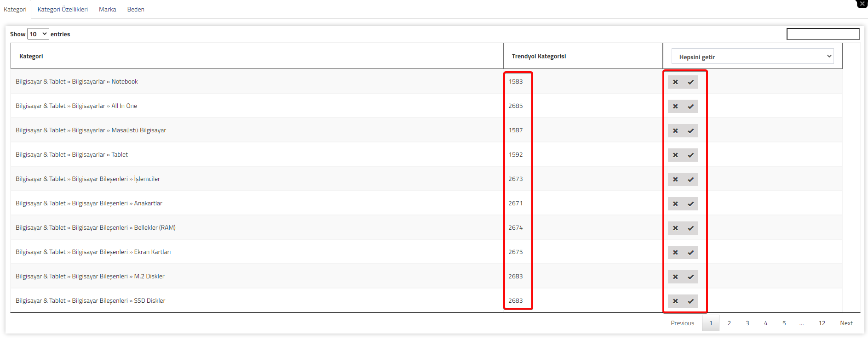The width and height of the screenshot is (868, 345).
Task: Switch to the Kategori tab
Action: coord(15,9)
